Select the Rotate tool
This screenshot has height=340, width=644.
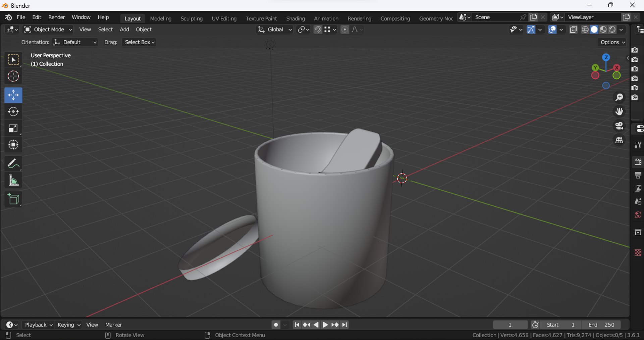tap(13, 112)
